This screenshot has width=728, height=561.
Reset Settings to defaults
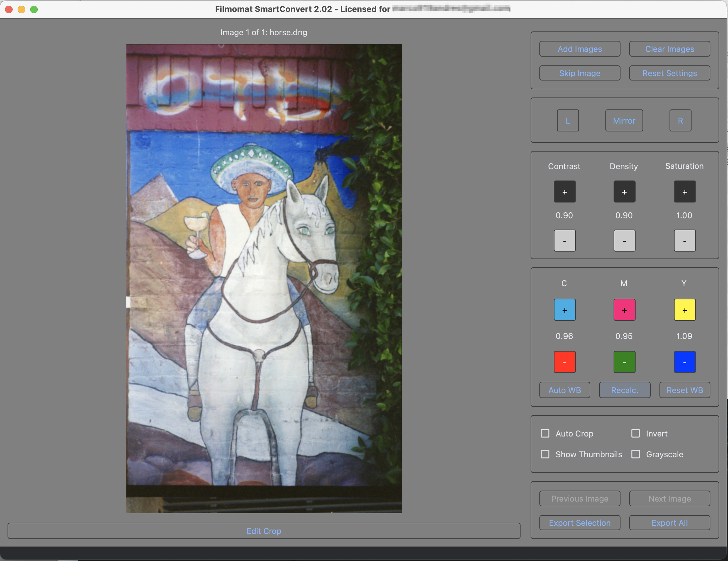tap(669, 73)
